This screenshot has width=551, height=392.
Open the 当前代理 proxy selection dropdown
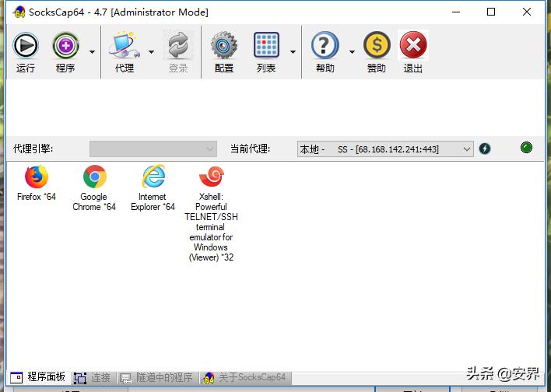coord(385,149)
